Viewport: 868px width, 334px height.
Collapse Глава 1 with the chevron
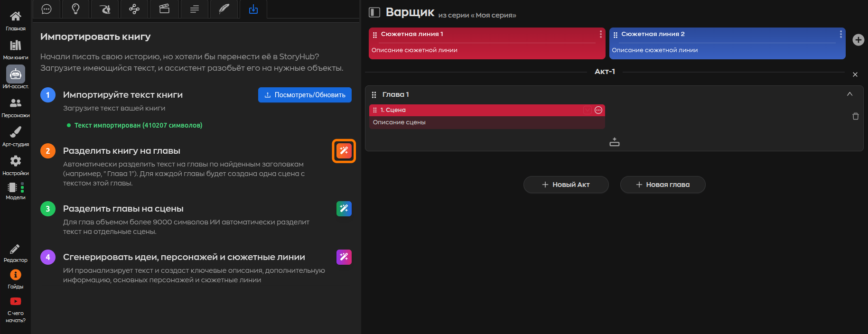[x=849, y=94]
